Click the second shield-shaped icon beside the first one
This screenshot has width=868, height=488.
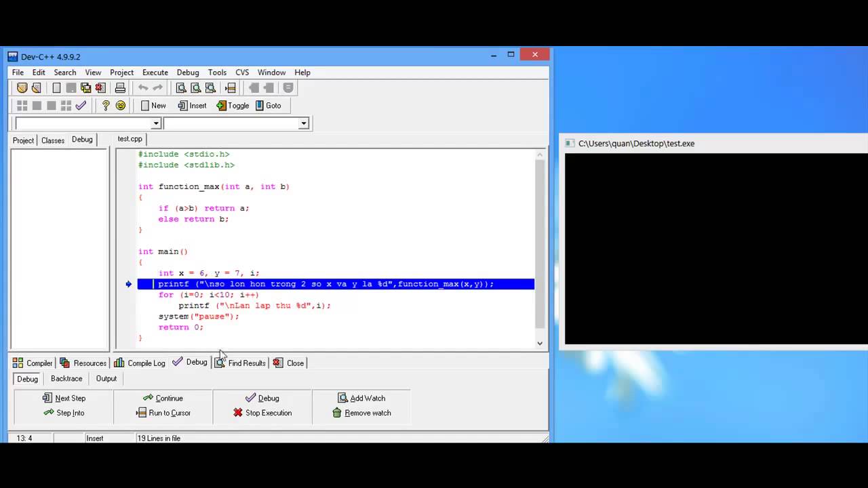[x=37, y=87]
